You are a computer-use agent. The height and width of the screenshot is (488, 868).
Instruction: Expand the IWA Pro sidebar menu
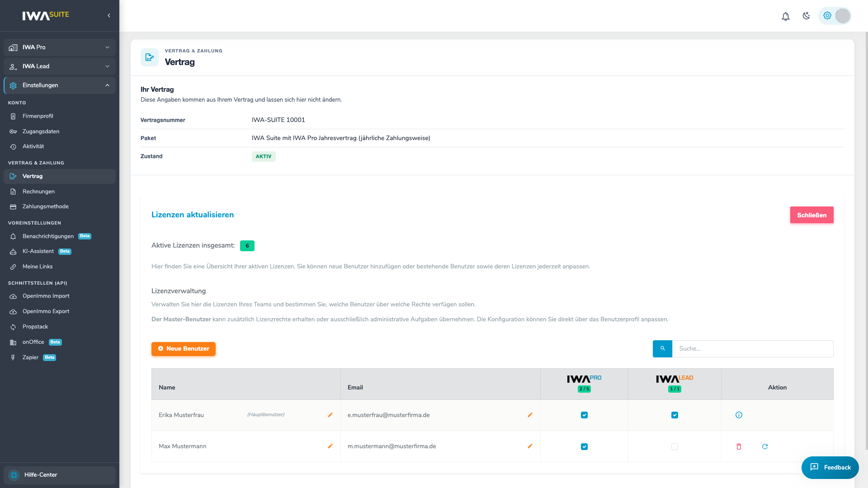60,47
